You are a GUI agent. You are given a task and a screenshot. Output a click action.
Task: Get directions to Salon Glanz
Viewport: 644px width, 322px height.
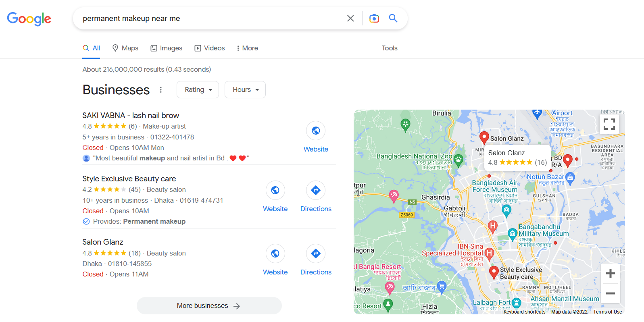point(316,253)
